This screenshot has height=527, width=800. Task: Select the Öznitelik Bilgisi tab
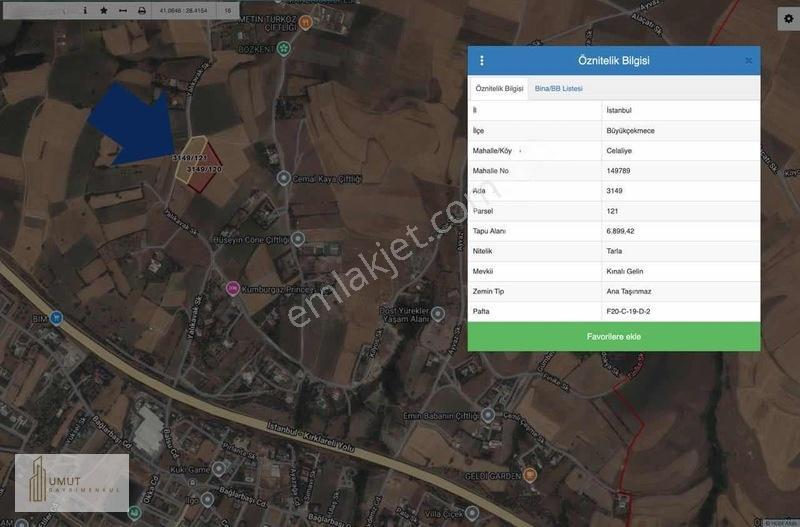tap(499, 88)
